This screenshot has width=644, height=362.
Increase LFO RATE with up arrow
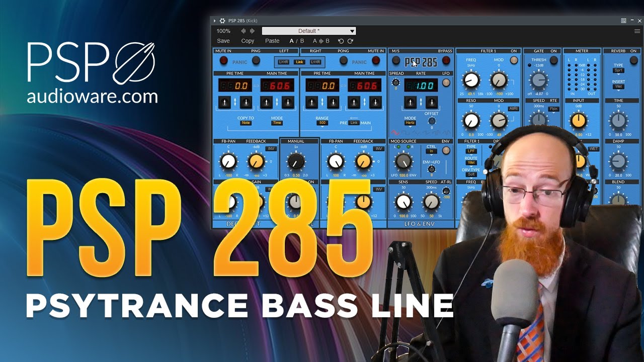point(411,103)
